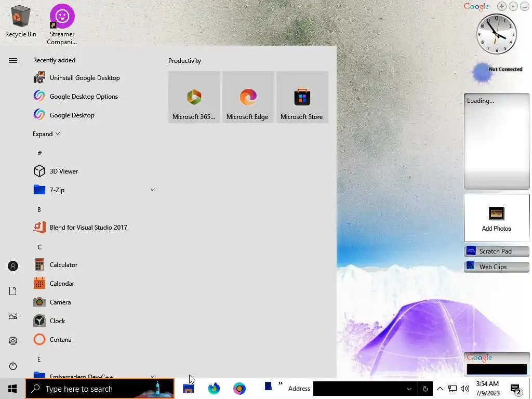Click the Productivity group header
The height and width of the screenshot is (399, 532).
click(184, 61)
